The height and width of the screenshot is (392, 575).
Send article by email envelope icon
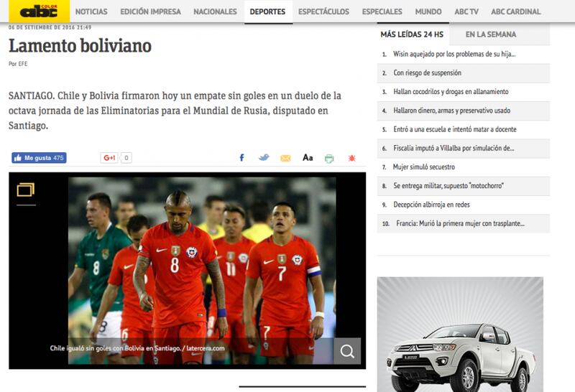[285, 158]
